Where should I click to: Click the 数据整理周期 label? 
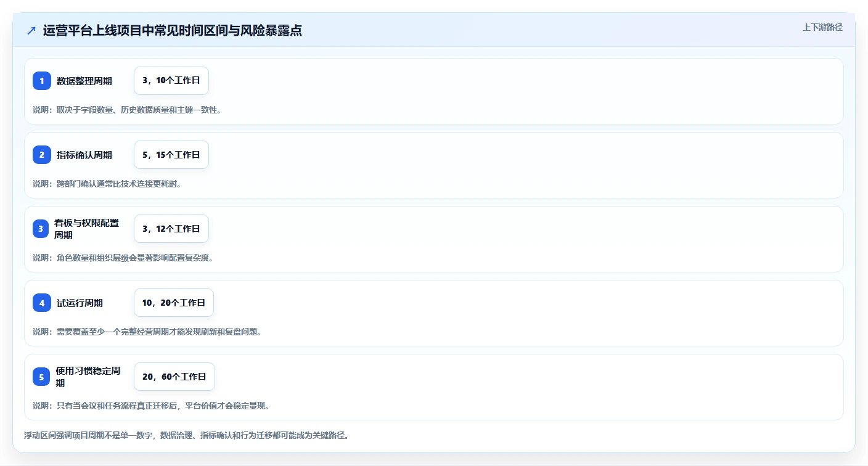[84, 81]
